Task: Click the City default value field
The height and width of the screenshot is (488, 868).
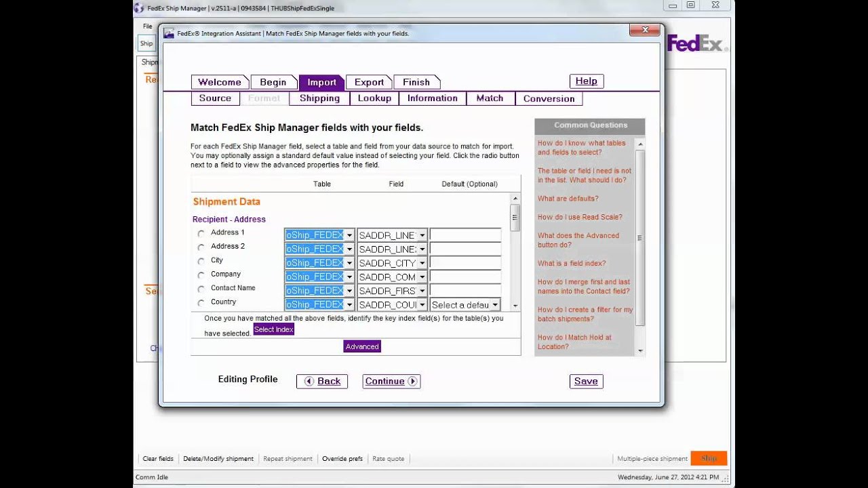Action: 465,263
